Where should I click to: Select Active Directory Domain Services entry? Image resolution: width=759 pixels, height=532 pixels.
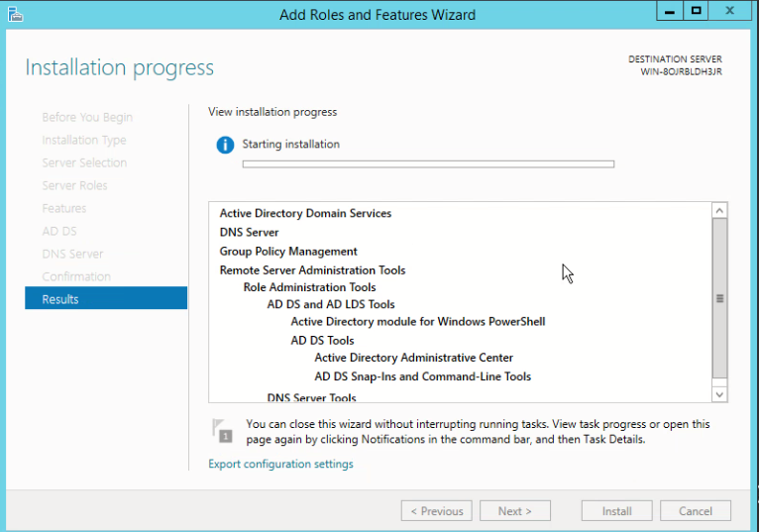click(x=305, y=213)
